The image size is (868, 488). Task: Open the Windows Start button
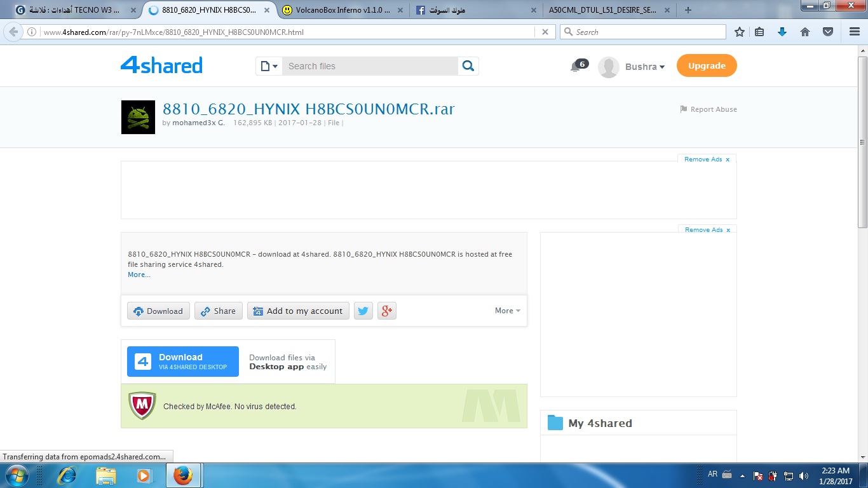click(17, 475)
